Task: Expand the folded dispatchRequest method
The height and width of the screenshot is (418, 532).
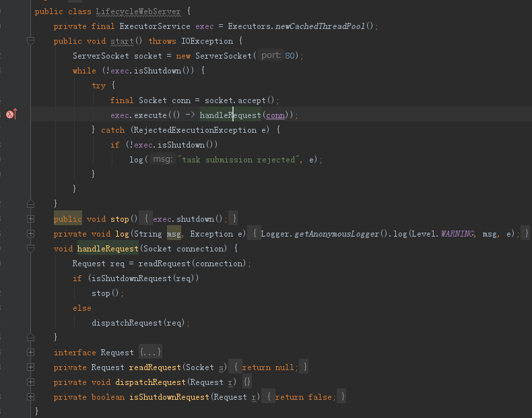Action: 30,382
